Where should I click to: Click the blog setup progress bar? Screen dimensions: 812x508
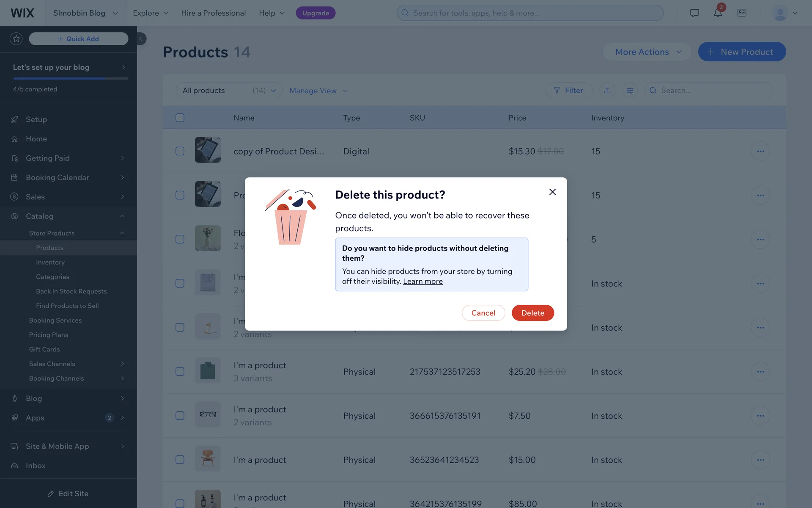click(x=70, y=78)
